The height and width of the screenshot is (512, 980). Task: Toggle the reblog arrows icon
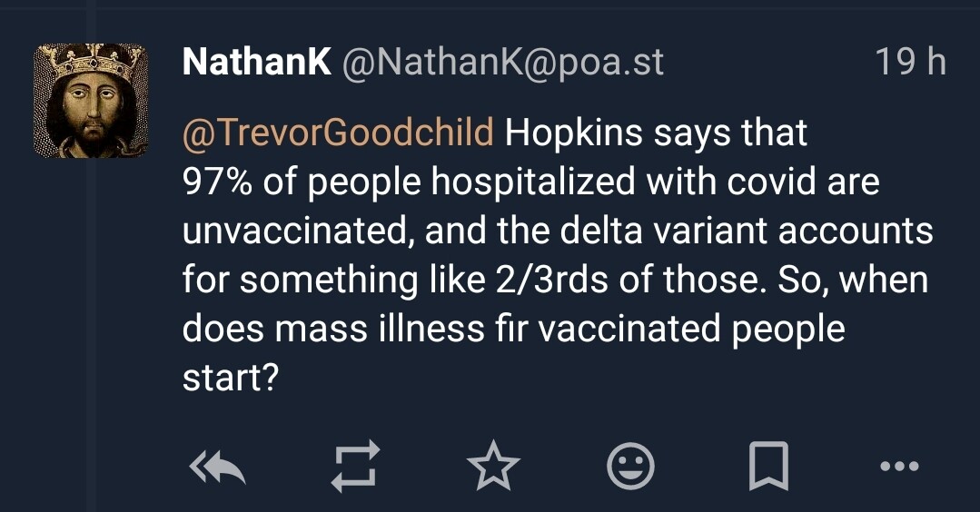tap(354, 468)
